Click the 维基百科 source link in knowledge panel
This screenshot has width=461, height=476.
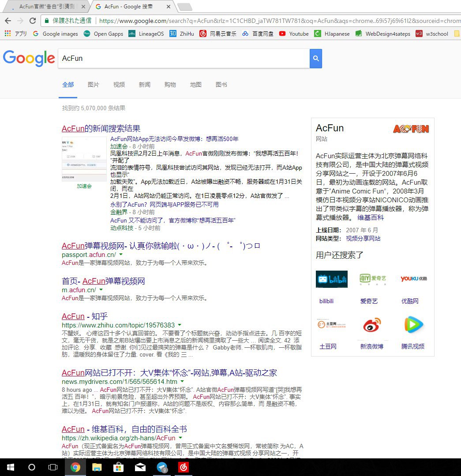pos(371,218)
